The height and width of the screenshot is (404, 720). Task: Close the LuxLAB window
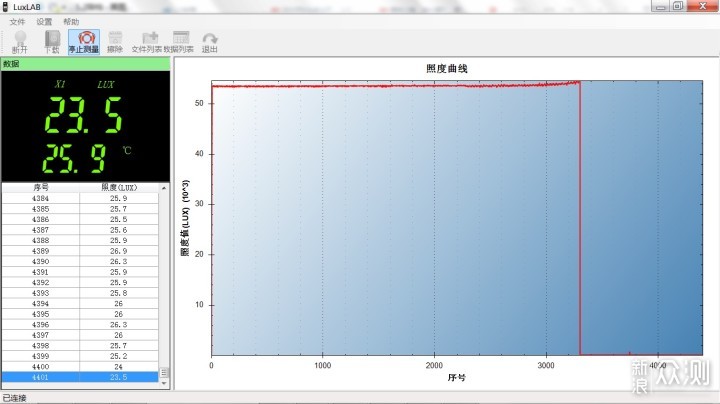703,6
